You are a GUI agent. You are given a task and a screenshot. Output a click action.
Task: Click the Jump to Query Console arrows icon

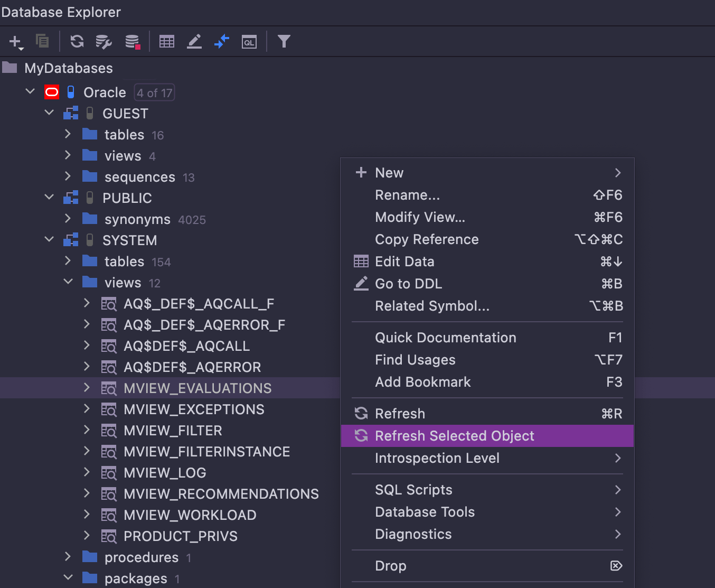(222, 41)
